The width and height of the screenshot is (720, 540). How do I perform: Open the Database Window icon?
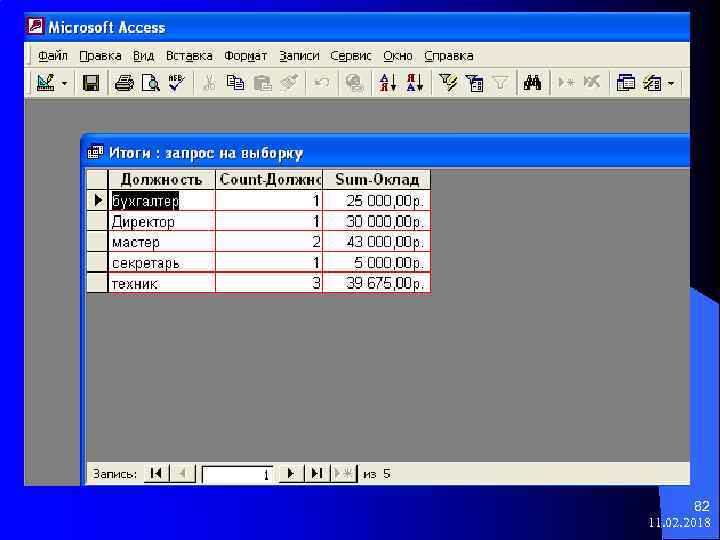[x=625, y=83]
